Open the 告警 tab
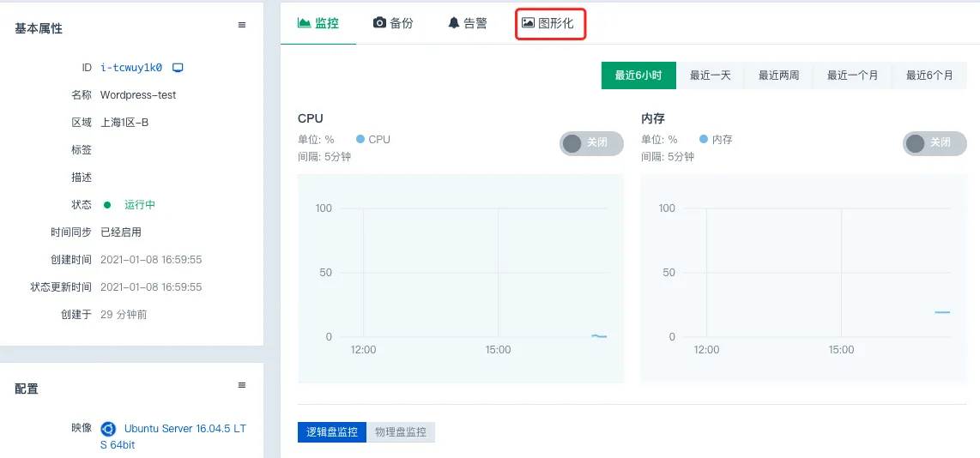 (468, 23)
